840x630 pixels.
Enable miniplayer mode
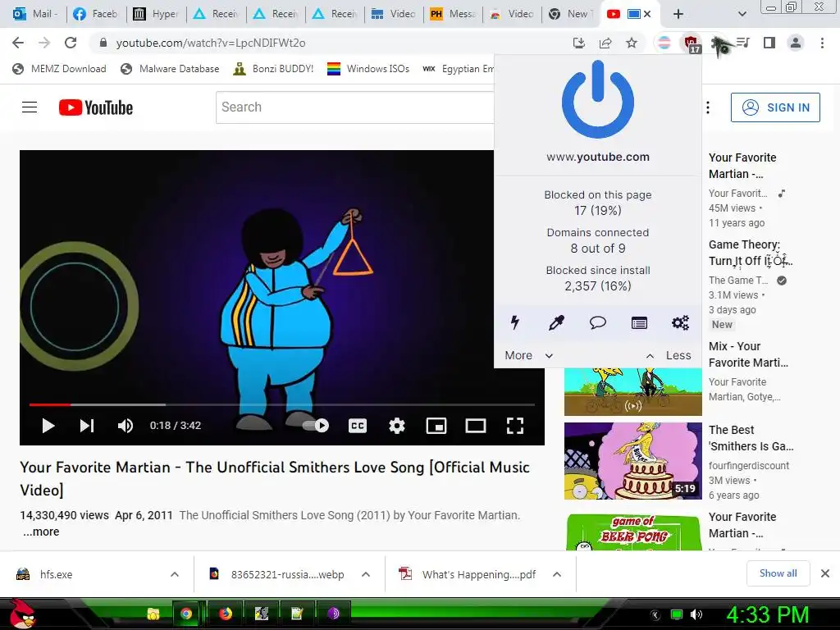tap(436, 426)
